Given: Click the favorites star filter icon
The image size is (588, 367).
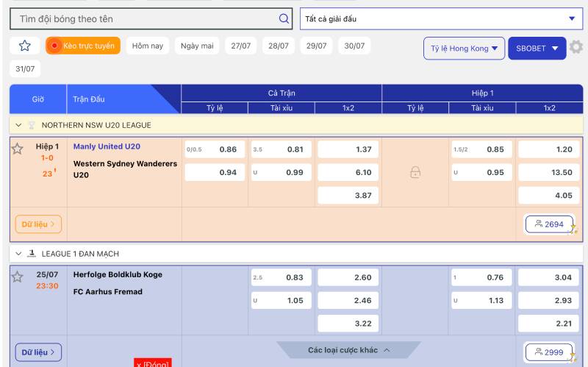Looking at the screenshot, I should (x=24, y=46).
